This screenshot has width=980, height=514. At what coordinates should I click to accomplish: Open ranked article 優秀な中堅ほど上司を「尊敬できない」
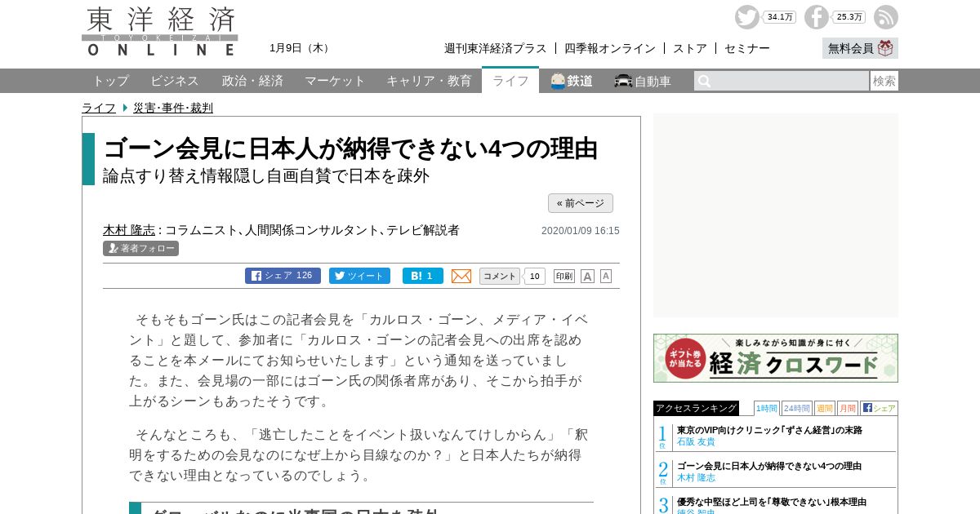772,502
